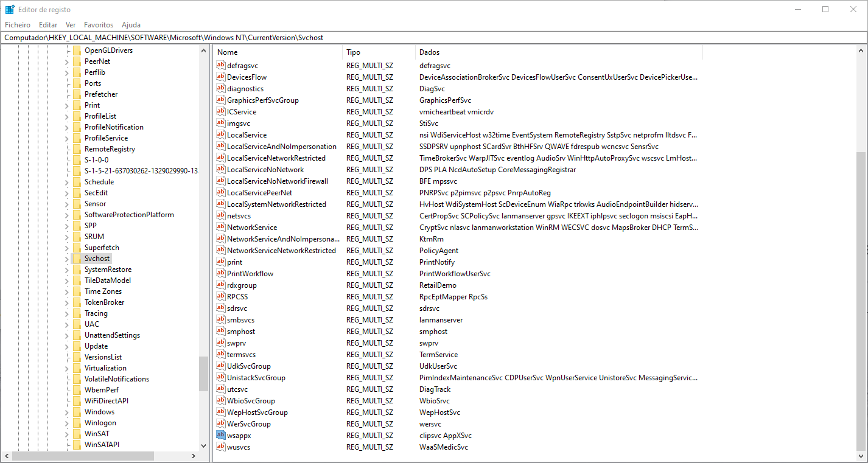Expand the SystemRestore key
This screenshot has width=868, height=463.
66,270
